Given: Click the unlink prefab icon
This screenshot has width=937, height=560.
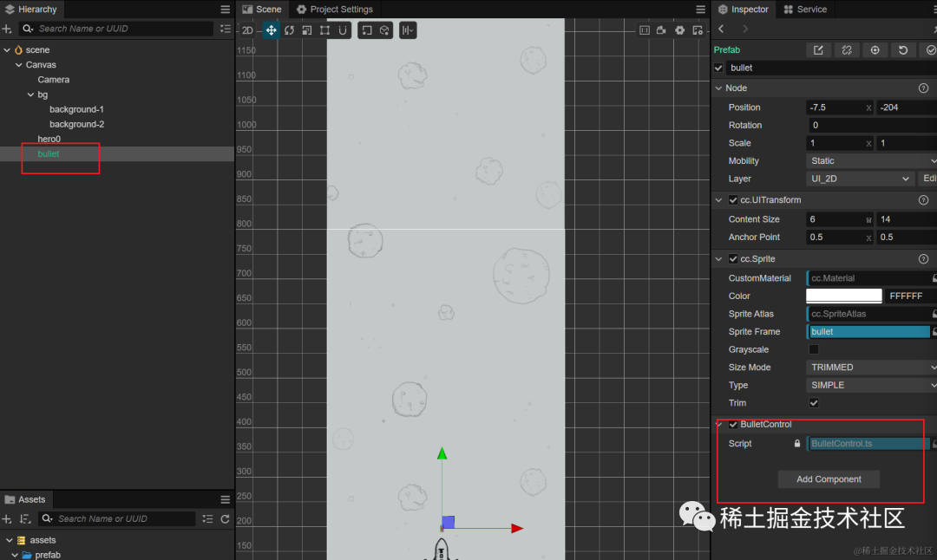Looking at the screenshot, I should pyautogui.click(x=847, y=50).
